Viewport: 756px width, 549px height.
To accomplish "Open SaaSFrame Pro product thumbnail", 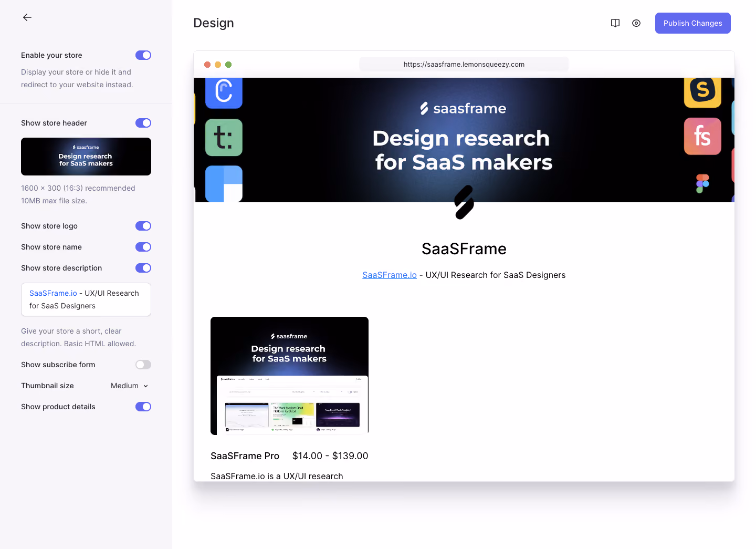I will 289,376.
